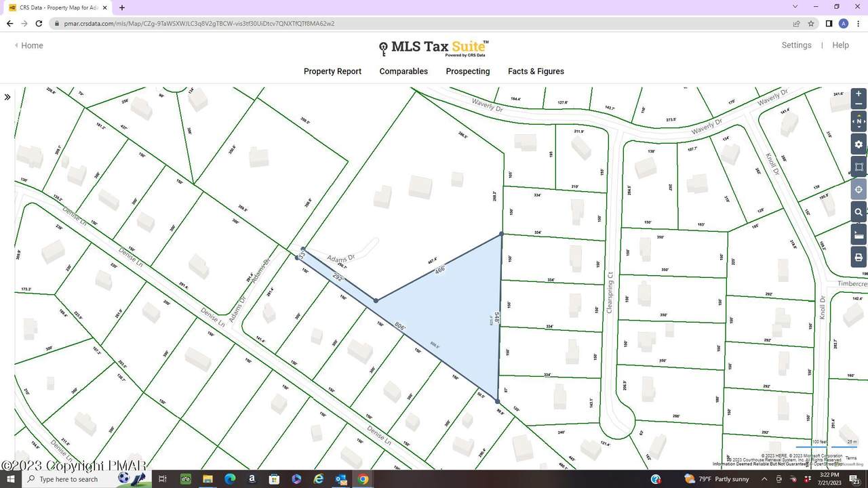Image resolution: width=868 pixels, height=488 pixels.
Task: Zoom in the map with plus button
Action: 859,94
